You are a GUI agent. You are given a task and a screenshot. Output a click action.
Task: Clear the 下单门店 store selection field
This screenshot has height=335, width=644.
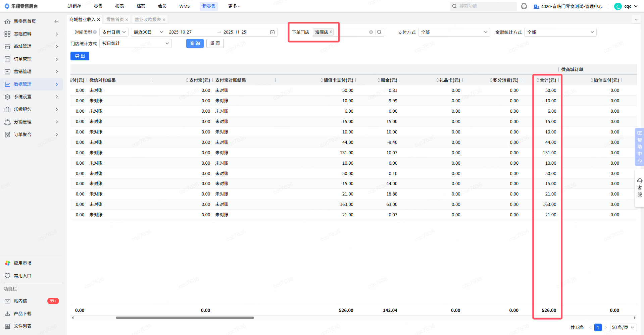coord(371,32)
